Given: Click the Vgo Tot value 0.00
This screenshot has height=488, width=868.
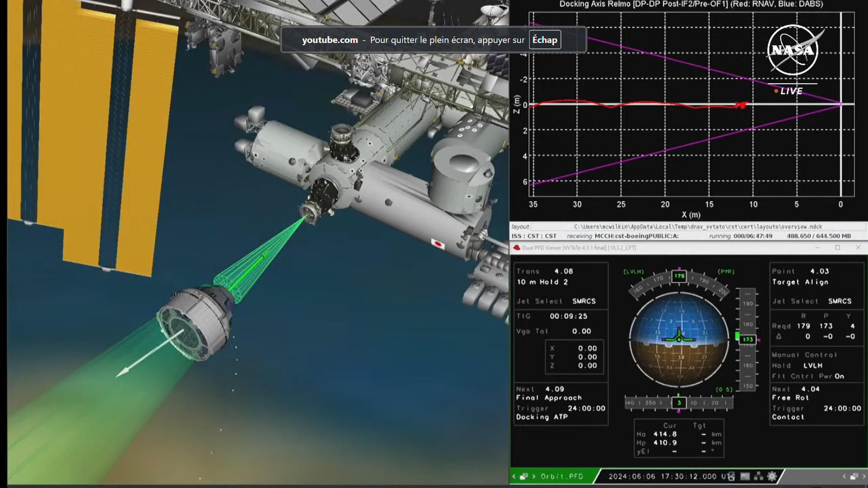Looking at the screenshot, I should (x=582, y=331).
